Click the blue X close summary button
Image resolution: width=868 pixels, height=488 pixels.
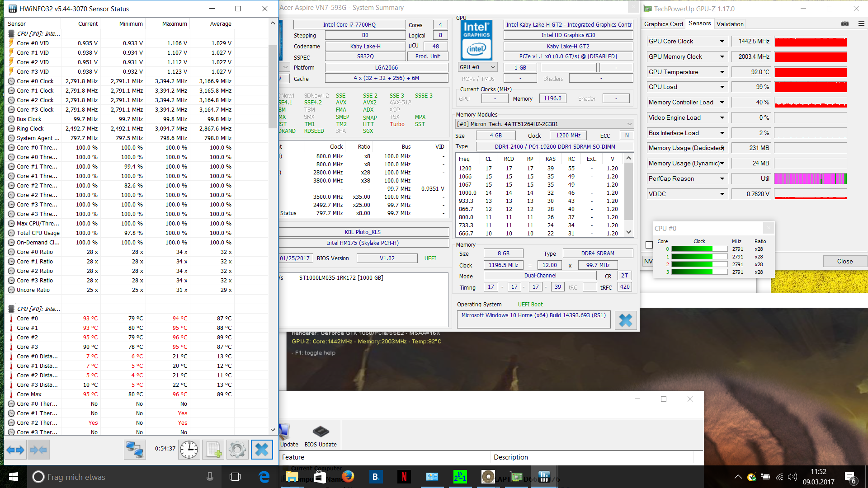626,320
